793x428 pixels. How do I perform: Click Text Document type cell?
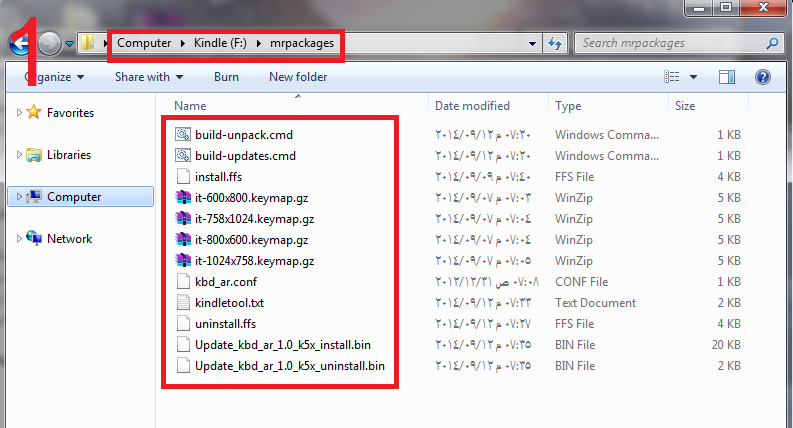pos(595,303)
